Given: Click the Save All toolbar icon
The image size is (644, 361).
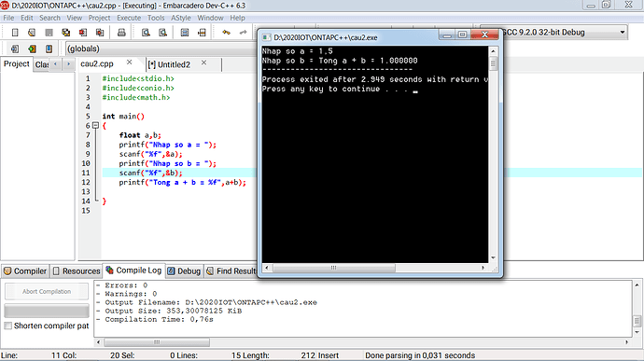Looking at the screenshot, I should coord(65,33).
